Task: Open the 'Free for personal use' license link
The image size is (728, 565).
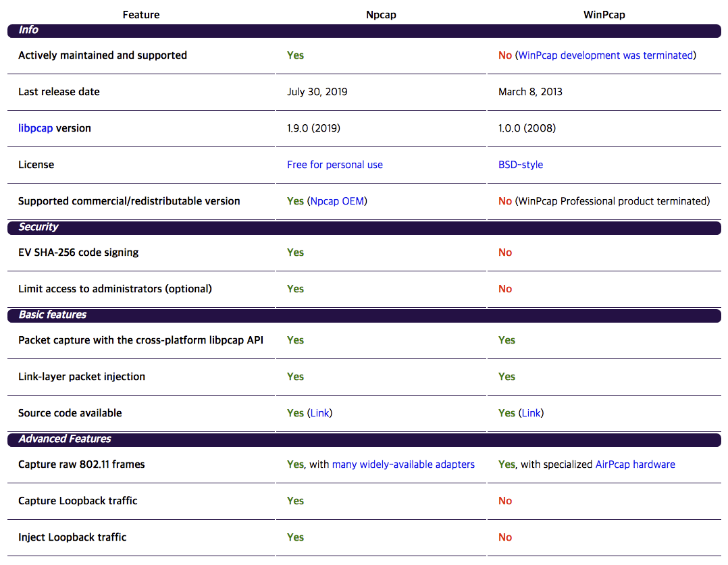Action: coord(335,165)
